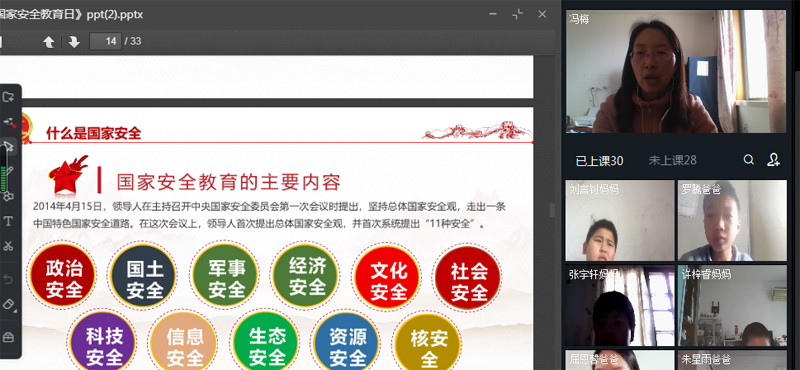Go to the next slide with down arrow
The width and height of the screenshot is (800, 370).
click(x=74, y=42)
